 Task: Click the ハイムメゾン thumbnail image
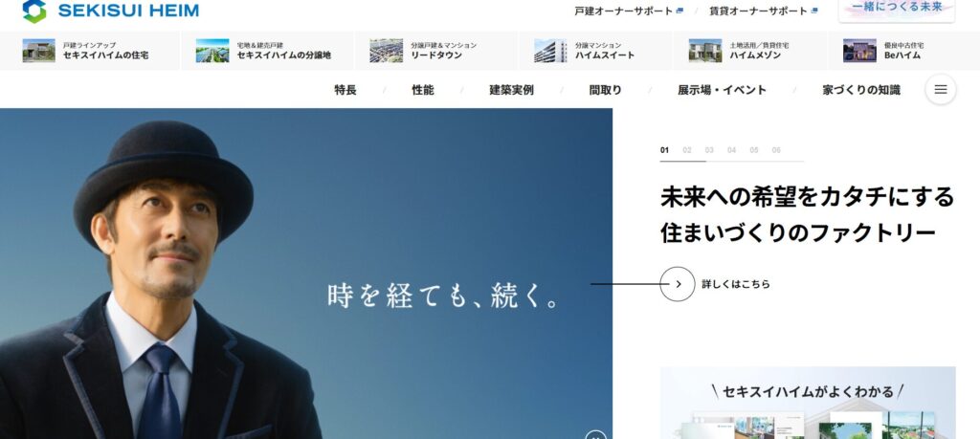[705, 51]
